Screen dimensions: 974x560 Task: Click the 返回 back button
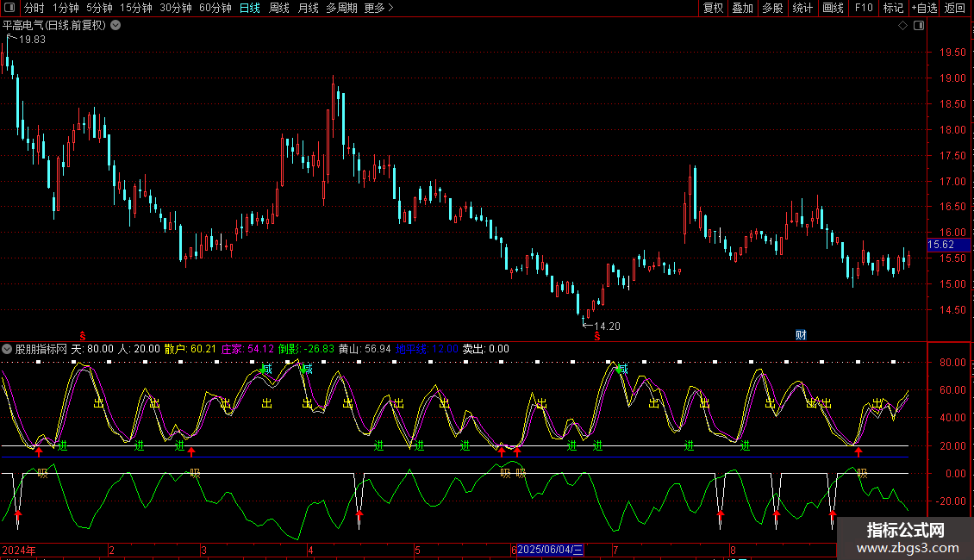[955, 8]
